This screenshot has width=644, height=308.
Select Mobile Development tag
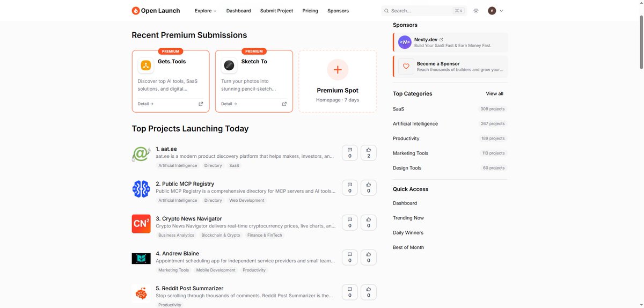[216, 270]
